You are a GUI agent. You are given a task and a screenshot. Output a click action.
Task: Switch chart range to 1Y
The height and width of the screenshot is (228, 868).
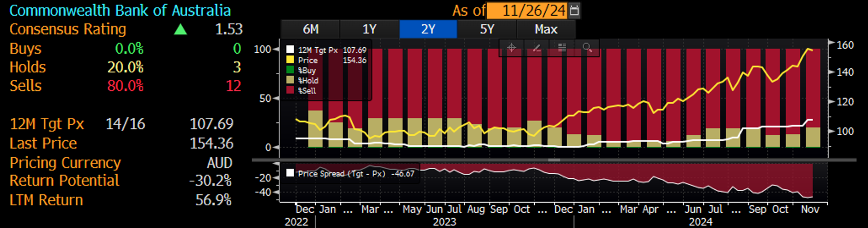point(369,29)
